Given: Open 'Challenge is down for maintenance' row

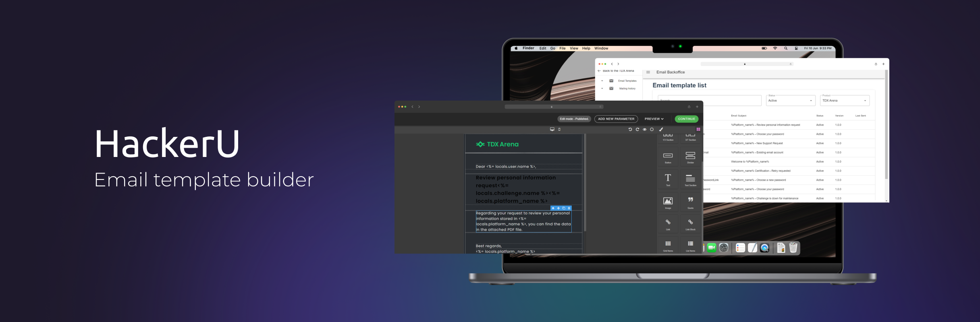Looking at the screenshot, I should pos(789,198).
